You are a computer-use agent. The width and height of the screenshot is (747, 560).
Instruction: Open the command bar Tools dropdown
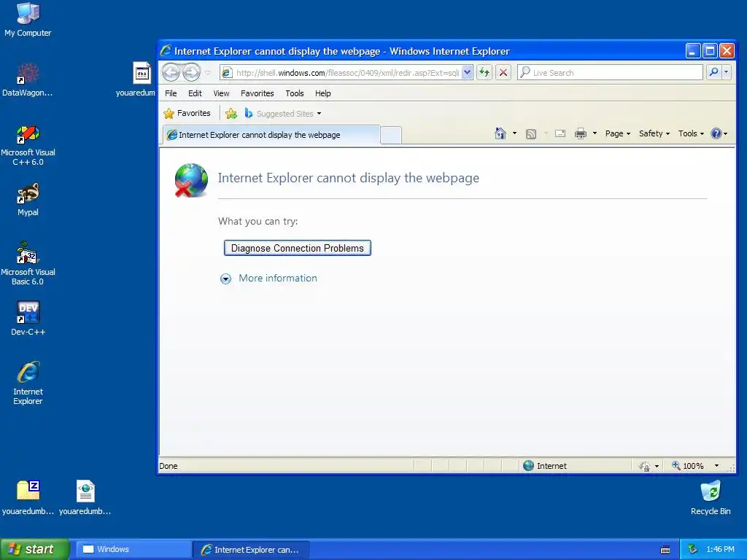pos(691,134)
